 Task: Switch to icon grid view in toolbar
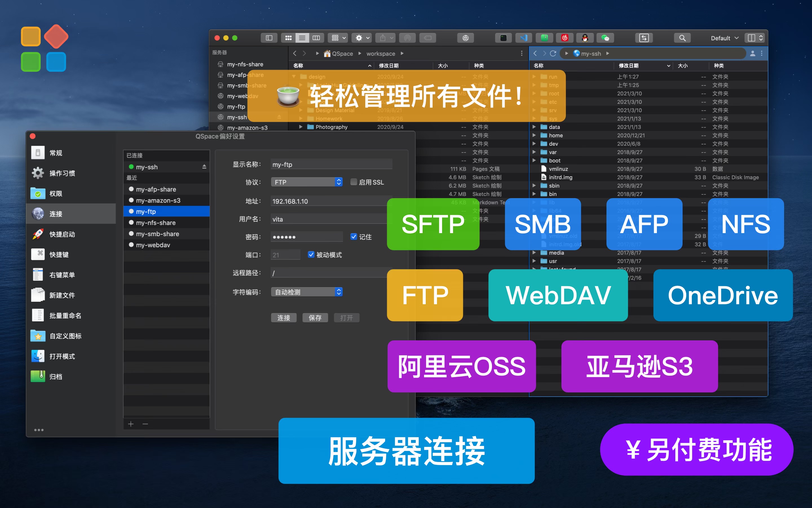[x=288, y=38]
